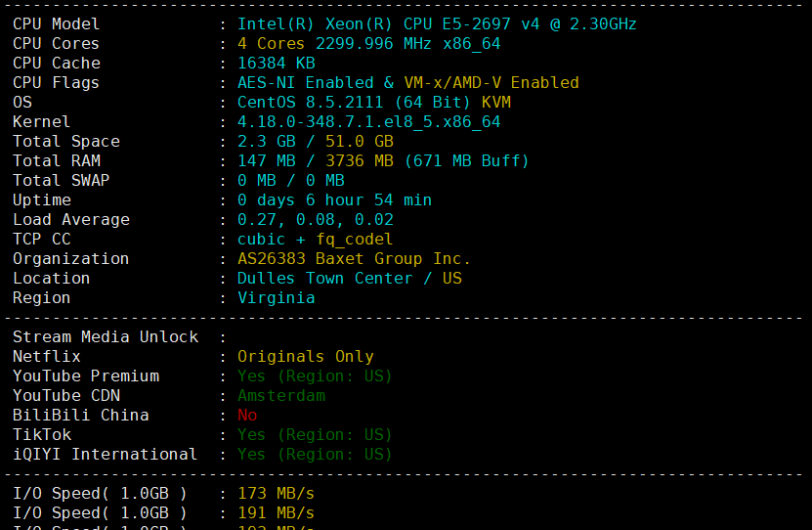Click the Total RAM 147 MB value
Viewport: 812px width, 530px height.
click(x=383, y=160)
